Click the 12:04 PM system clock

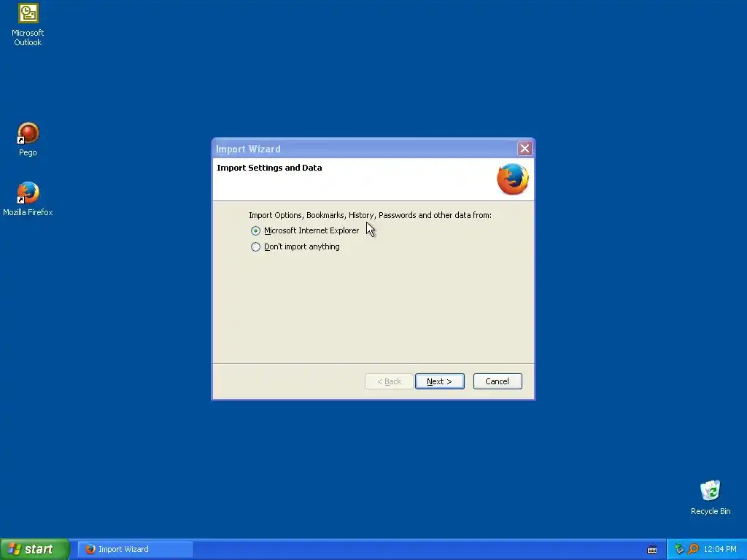[x=720, y=549]
